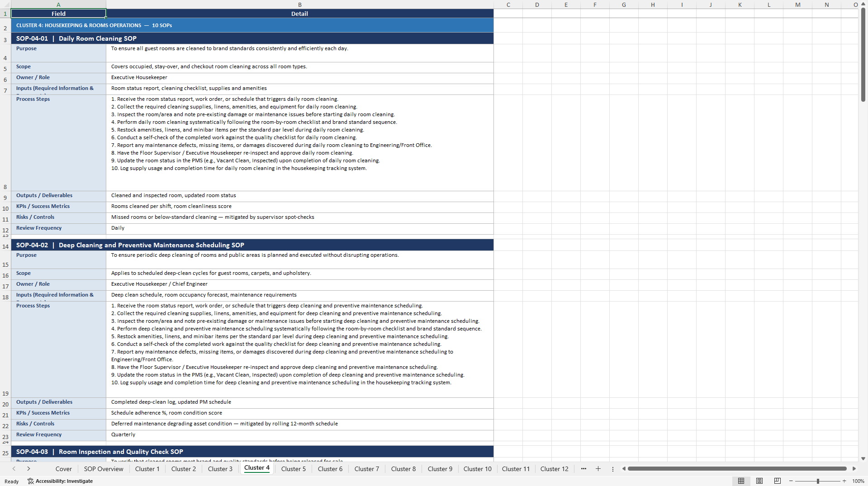Switch to Cluster 6 sheet

[330, 469]
